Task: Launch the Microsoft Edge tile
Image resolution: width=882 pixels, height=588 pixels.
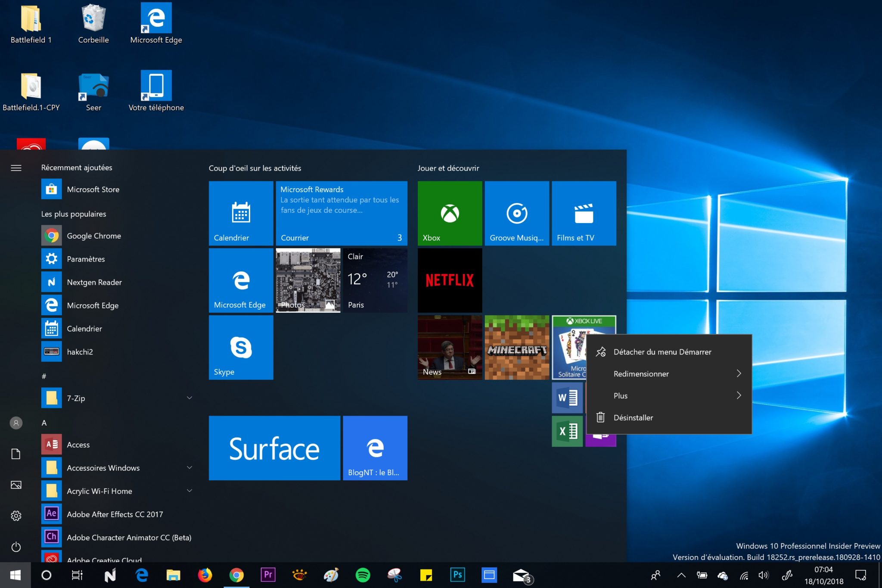Action: [x=241, y=280]
